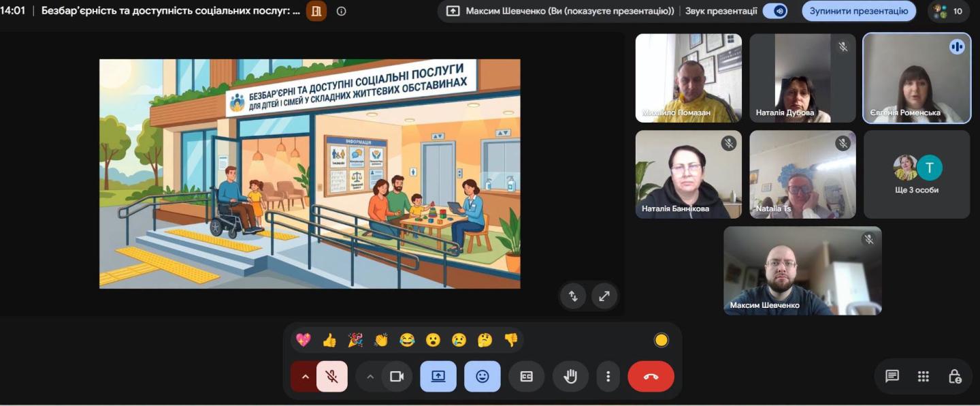980x406 pixels.
Task: Turn the camera off
Action: click(x=397, y=377)
